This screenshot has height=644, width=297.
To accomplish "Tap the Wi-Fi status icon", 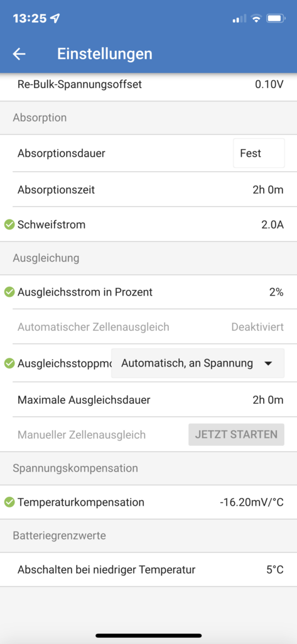I will click(256, 18).
